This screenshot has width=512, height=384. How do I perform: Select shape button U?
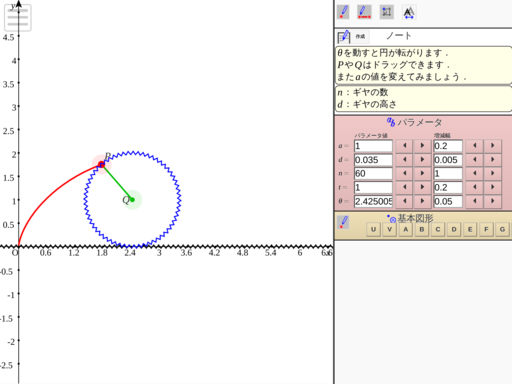point(373,229)
